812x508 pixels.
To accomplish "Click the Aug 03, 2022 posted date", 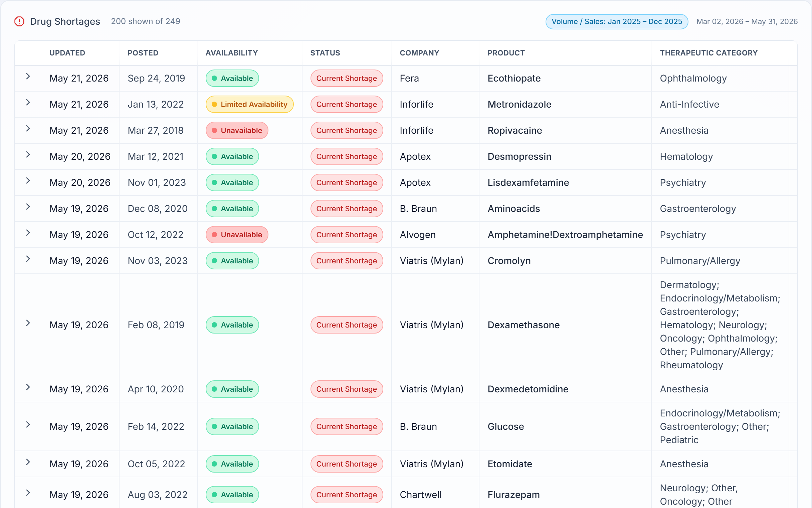I will tap(157, 495).
